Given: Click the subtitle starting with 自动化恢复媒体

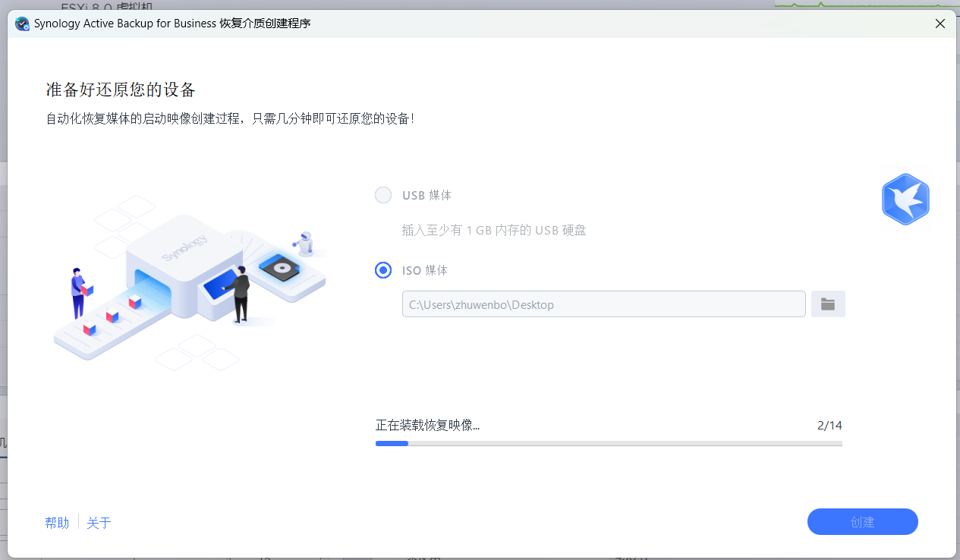Looking at the screenshot, I should click(x=230, y=119).
